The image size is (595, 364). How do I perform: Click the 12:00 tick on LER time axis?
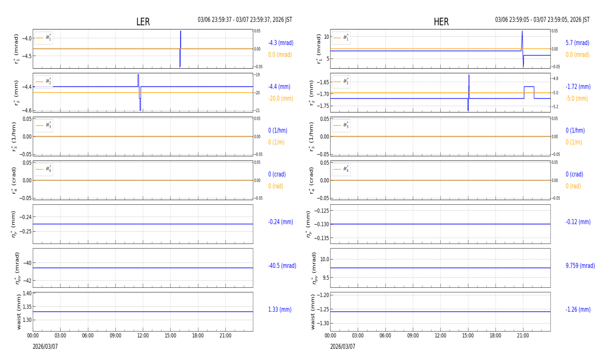(x=143, y=336)
